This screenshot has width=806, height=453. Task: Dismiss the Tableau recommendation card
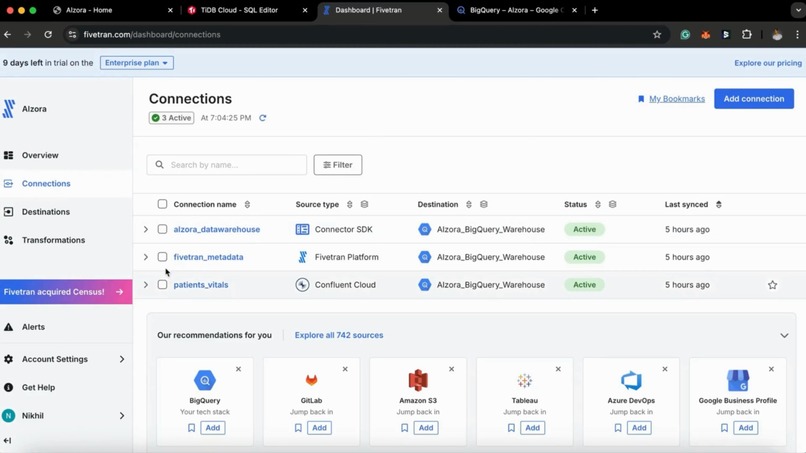point(558,369)
